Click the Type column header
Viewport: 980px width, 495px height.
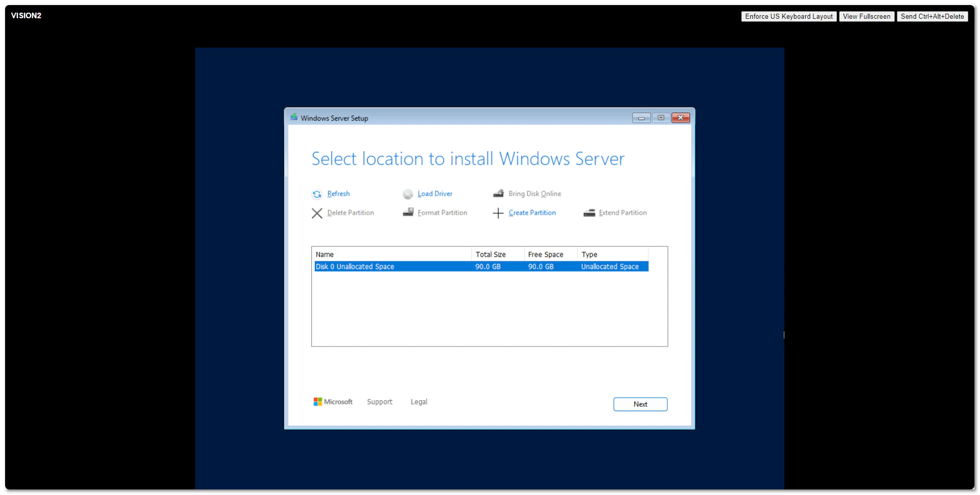tap(613, 254)
